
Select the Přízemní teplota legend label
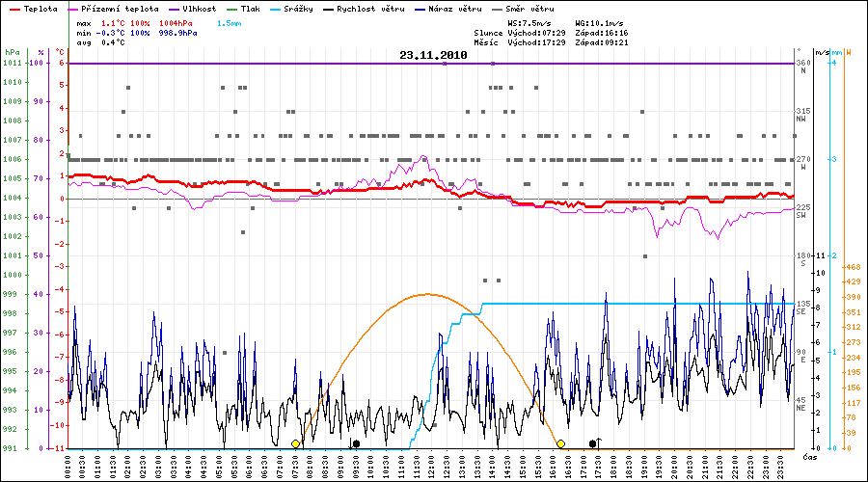120,9
